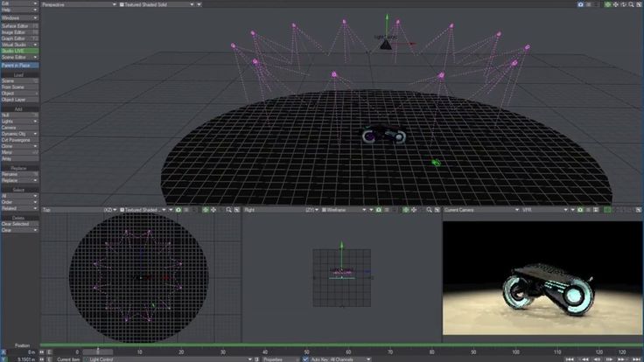Add a Null item
The width and height of the screenshot is (644, 362).
(x=19, y=115)
